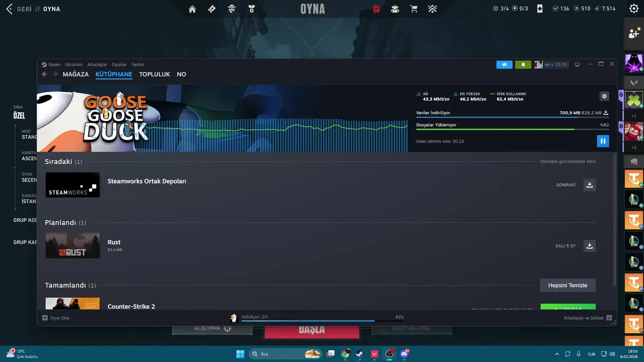644x362 pixels.
Task: Open the Valorant career medal icon
Action: pos(252,9)
